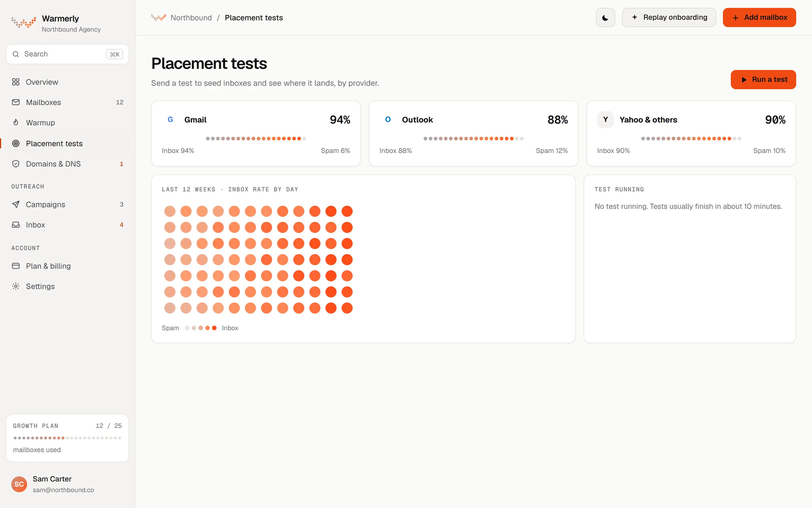Click the Add mailbox button
Viewport: 812px width, 508px height.
[x=759, y=17]
